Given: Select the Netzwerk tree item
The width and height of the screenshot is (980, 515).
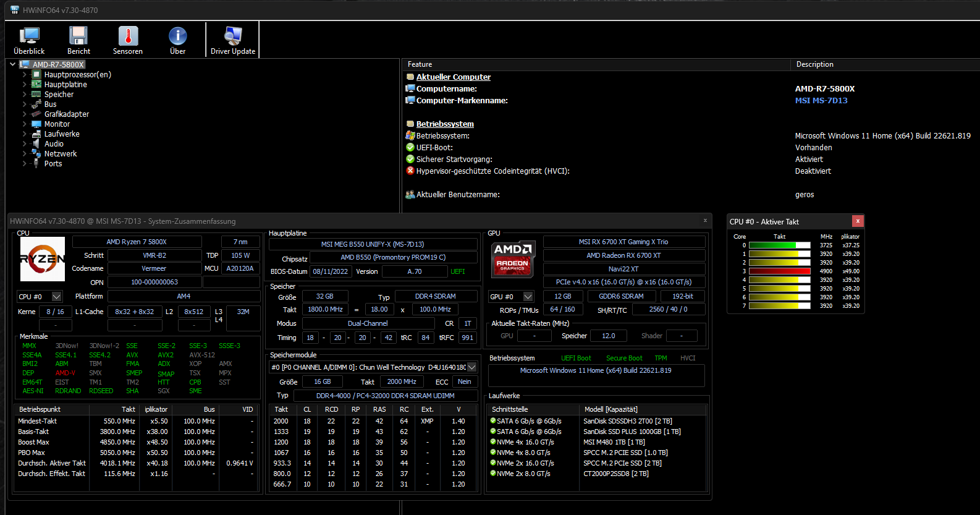Looking at the screenshot, I should 61,153.
